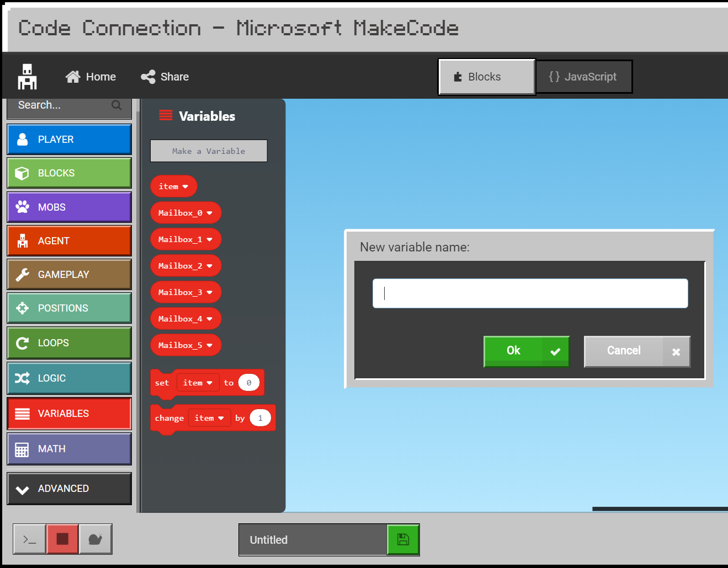The image size is (728, 568).
Task: Click the MOBS paw icon
Action: point(22,207)
